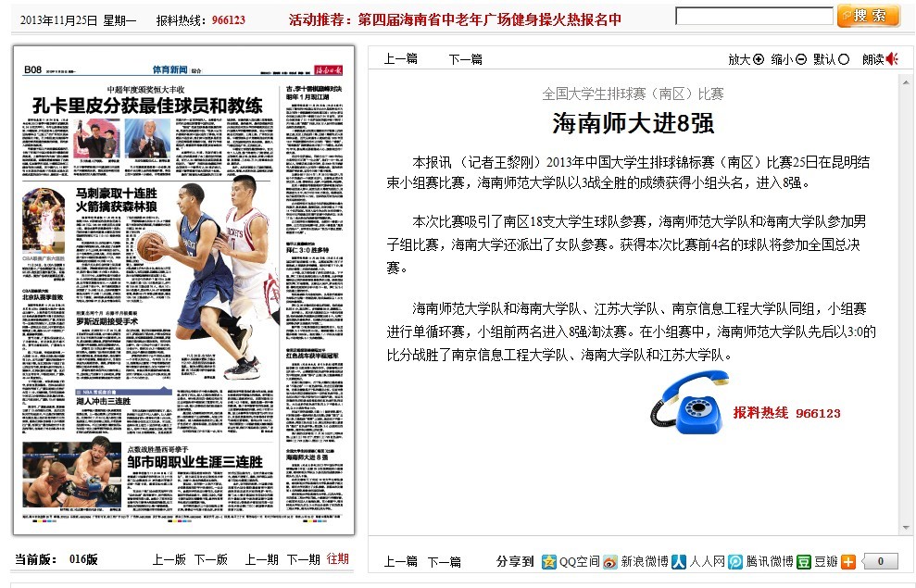The image size is (916, 588).
Task: Go to previous article 上一篇 at top
Action: pos(400,59)
